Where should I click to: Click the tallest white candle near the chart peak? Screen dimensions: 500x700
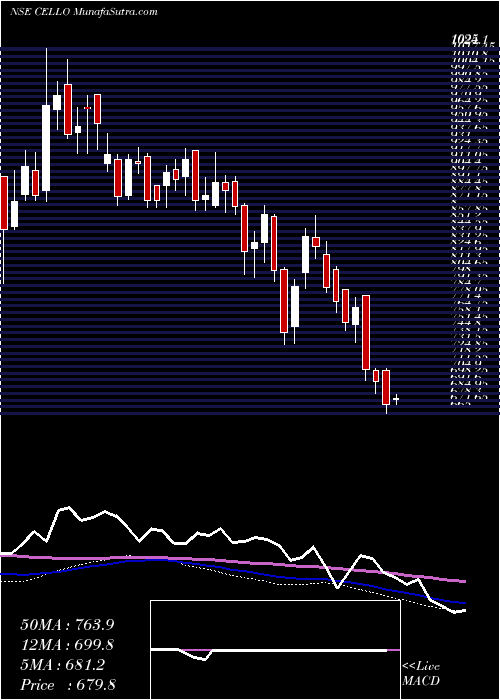(46, 148)
